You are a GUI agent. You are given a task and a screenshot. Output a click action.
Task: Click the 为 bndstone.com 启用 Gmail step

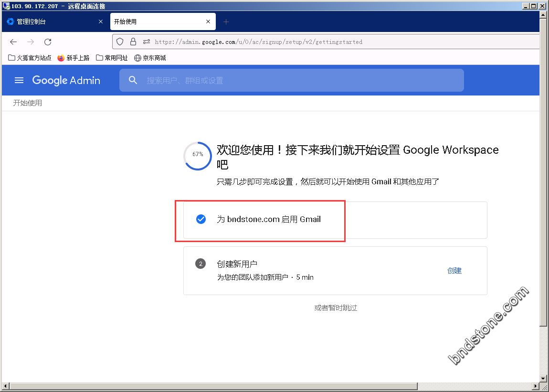tap(335, 220)
